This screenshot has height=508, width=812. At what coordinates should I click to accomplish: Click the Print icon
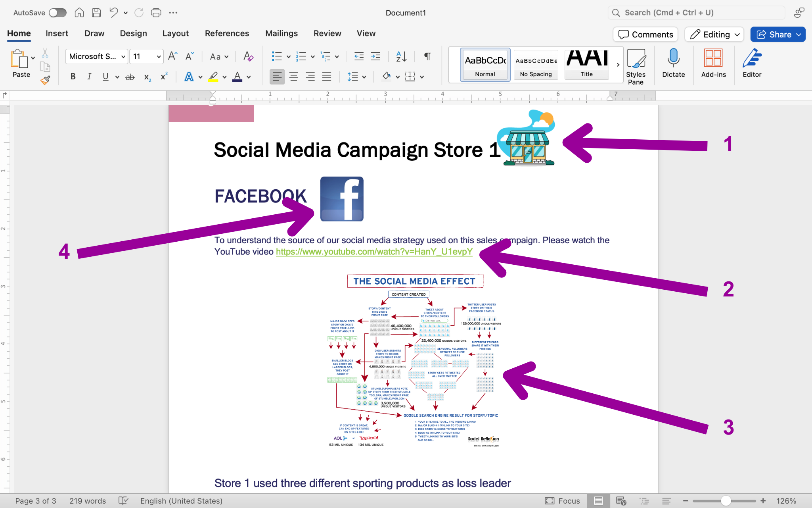156,13
